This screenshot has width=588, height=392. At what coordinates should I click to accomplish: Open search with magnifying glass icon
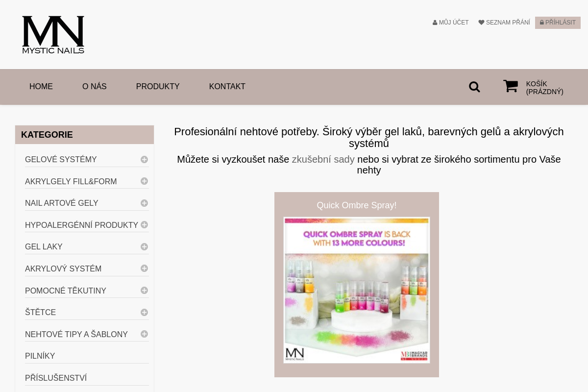(474, 87)
